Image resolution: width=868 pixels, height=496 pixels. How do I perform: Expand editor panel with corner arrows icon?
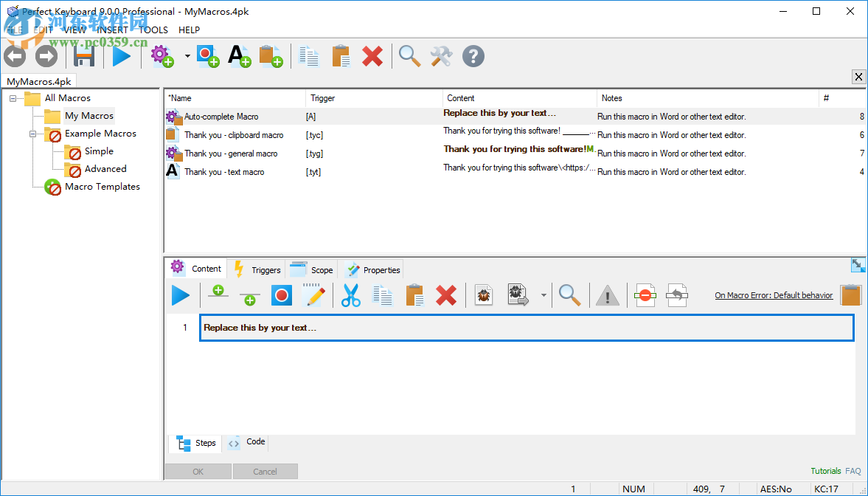click(x=858, y=265)
